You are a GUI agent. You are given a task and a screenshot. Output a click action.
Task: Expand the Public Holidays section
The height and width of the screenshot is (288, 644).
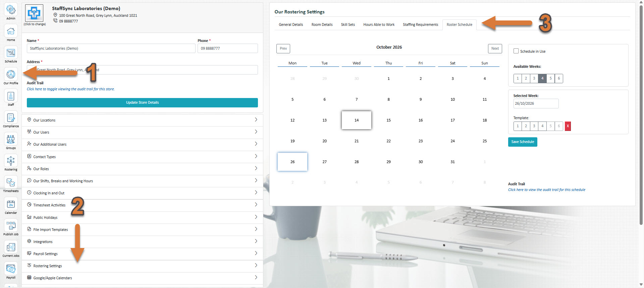[142, 218]
